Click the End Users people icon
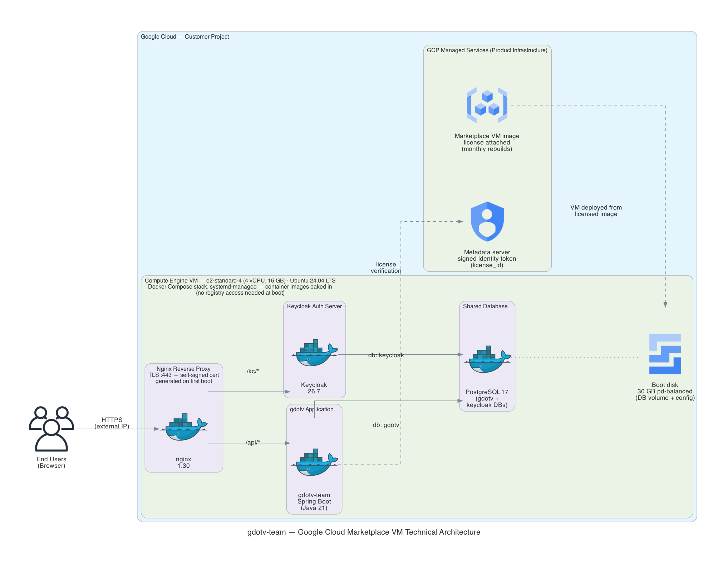This screenshot has width=728, height=565. [x=51, y=429]
